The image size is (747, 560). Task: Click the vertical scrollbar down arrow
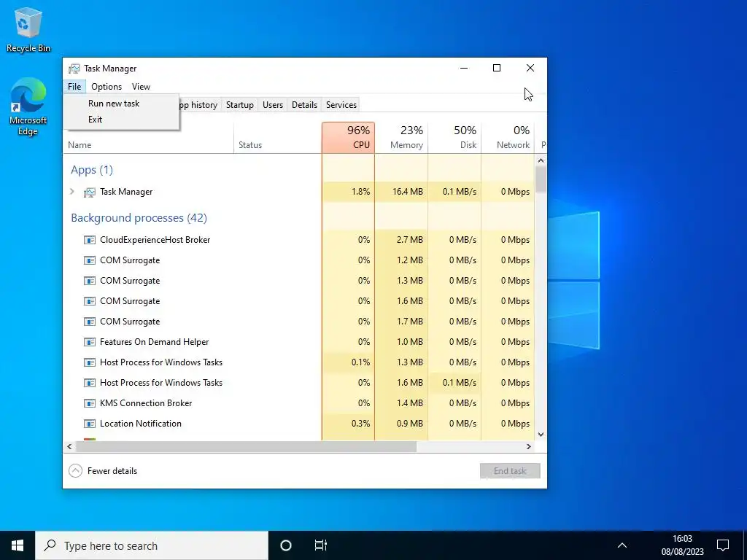[x=541, y=435]
